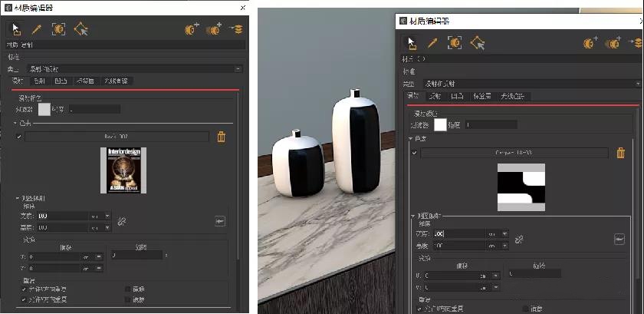The width and height of the screenshot is (644, 314).
Task: Uncheck the Book 007 texture enable checkbox
Action: tap(18, 137)
